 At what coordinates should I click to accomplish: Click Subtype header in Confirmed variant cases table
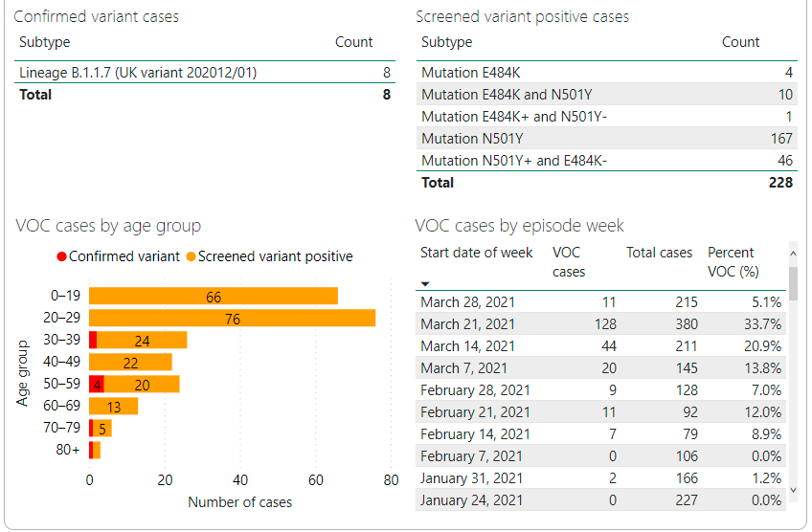(45, 42)
